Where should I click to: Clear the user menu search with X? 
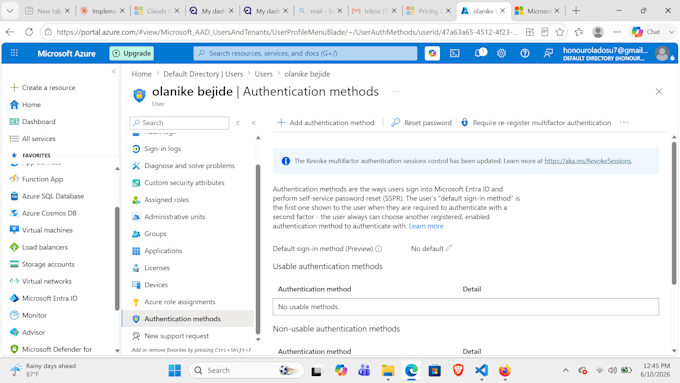point(238,123)
